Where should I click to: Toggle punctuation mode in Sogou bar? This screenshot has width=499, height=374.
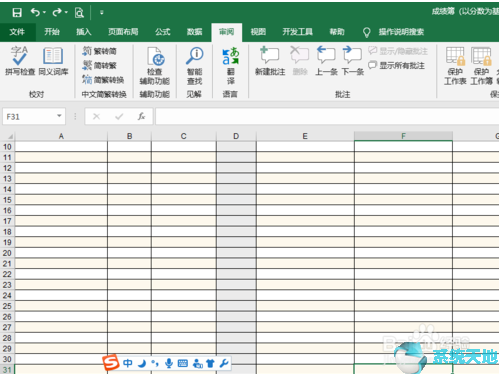(155, 363)
